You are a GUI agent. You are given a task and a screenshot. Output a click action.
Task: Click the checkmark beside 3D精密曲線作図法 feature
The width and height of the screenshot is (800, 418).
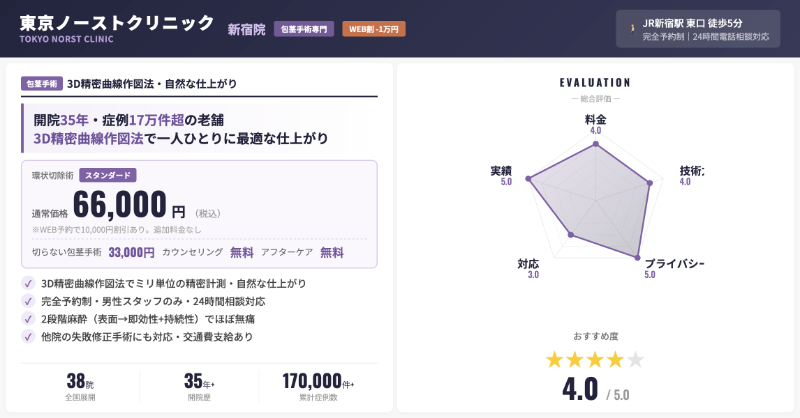[x=28, y=284]
